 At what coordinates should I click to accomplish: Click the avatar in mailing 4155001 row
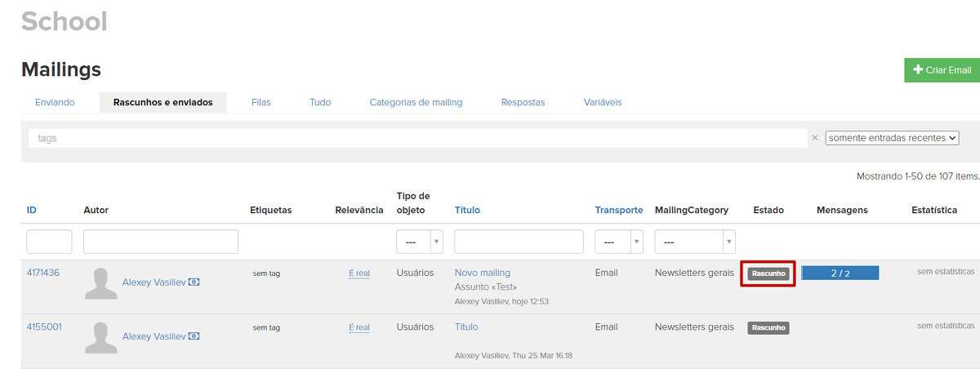click(101, 337)
